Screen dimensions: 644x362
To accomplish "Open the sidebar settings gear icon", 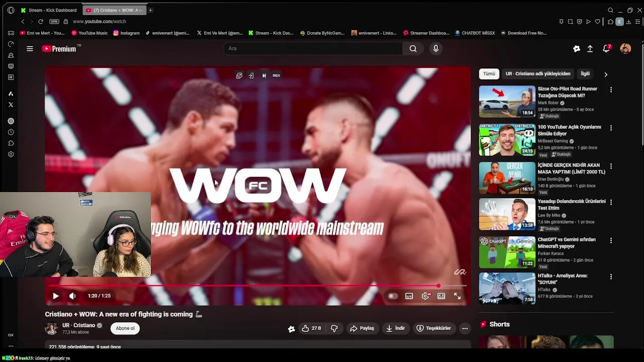I will pos(11,154).
